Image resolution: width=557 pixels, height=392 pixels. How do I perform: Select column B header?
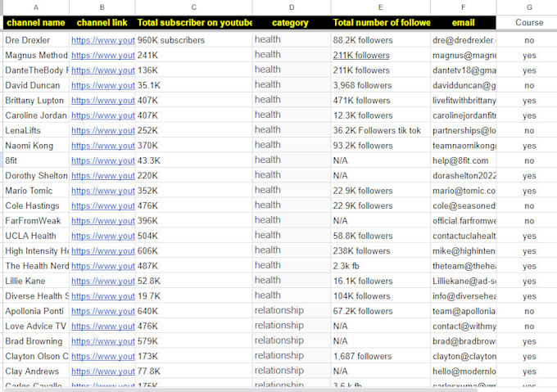tap(102, 7)
